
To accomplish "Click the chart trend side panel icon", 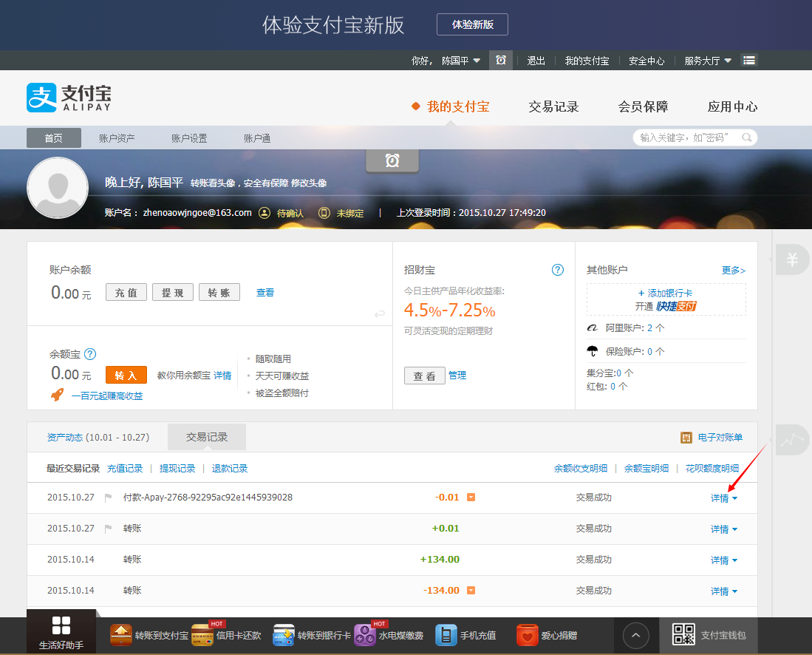I will pyautogui.click(x=792, y=440).
